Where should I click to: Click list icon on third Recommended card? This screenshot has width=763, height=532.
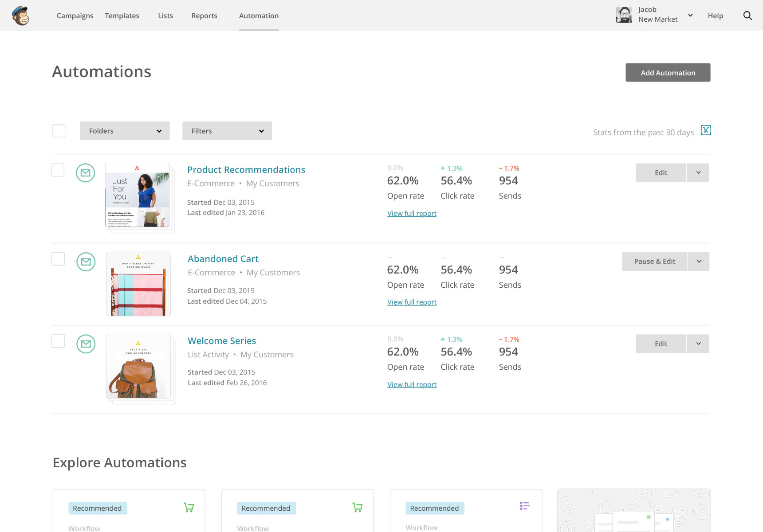point(525,506)
